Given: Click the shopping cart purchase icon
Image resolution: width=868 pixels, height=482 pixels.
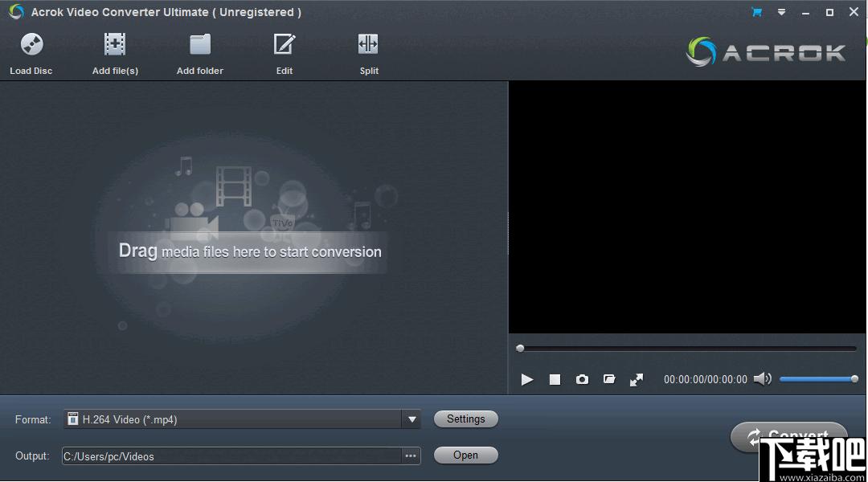Looking at the screenshot, I should click(x=757, y=12).
